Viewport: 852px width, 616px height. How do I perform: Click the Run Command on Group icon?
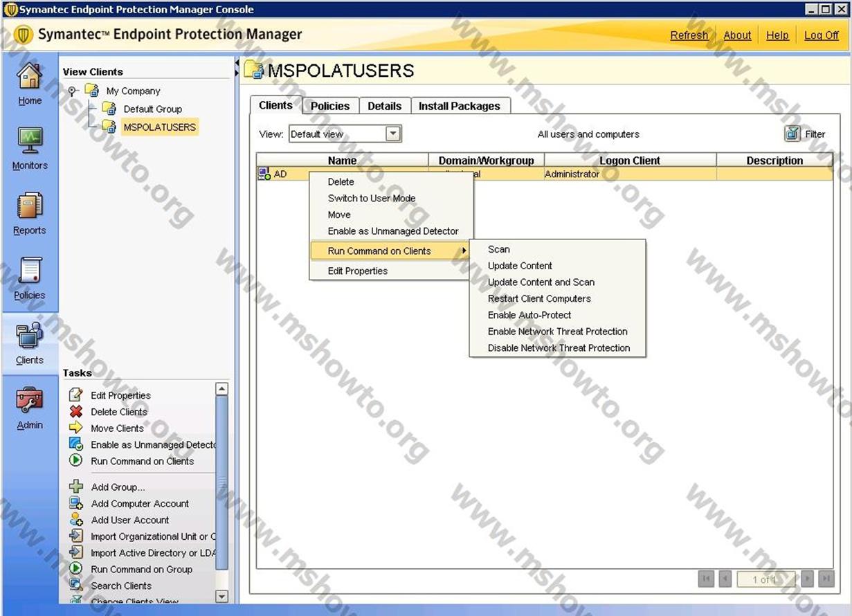(x=76, y=569)
